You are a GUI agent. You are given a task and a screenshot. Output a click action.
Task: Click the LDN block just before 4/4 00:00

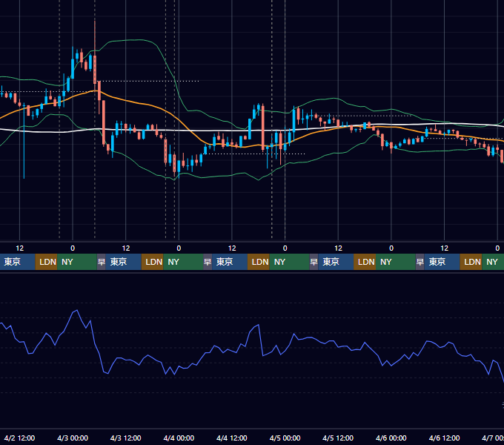tap(153, 262)
